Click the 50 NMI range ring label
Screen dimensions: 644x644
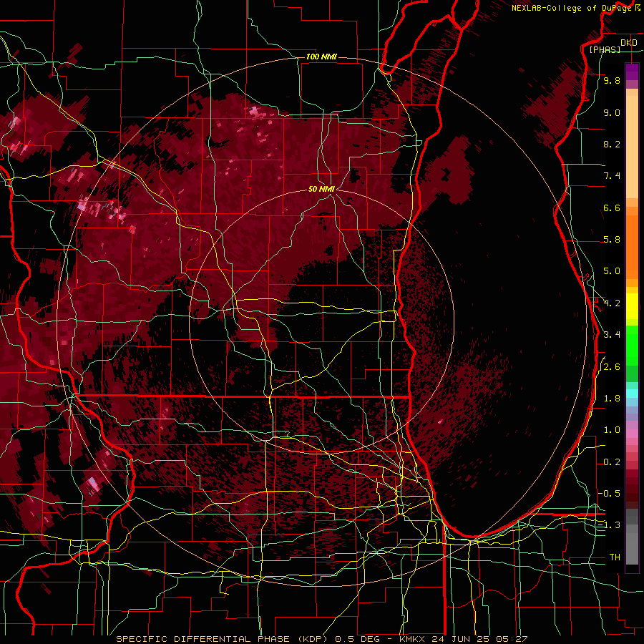[x=321, y=190]
